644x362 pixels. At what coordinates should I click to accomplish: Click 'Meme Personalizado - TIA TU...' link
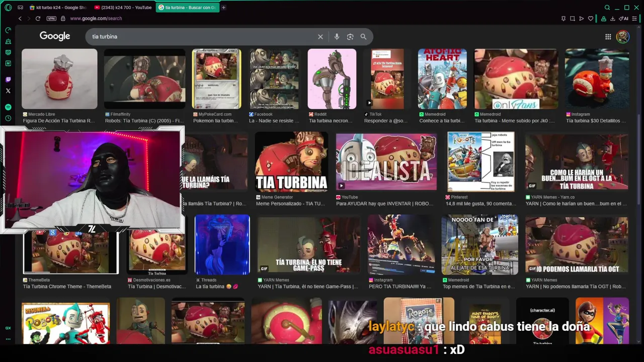290,204
